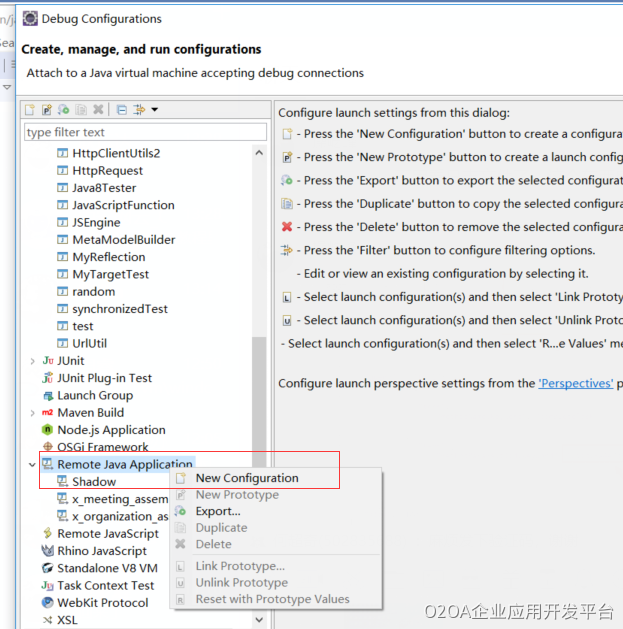623x629 pixels.
Task: Click the Export configuration toolbar icon
Action: click(63, 110)
